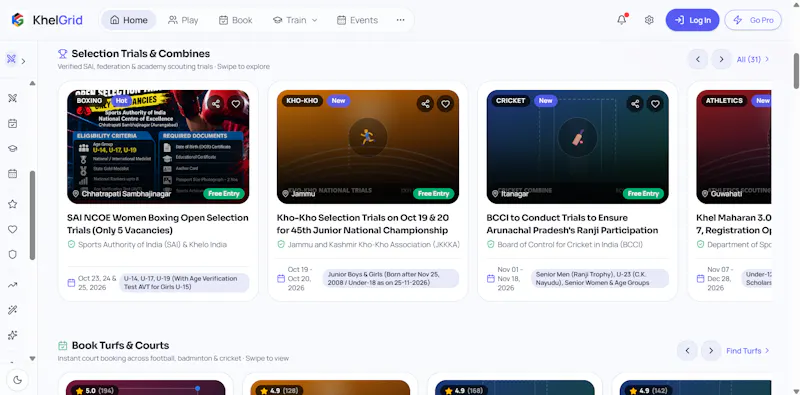Expand the Train dropdown menu
This screenshot has width=800, height=395.
(295, 20)
